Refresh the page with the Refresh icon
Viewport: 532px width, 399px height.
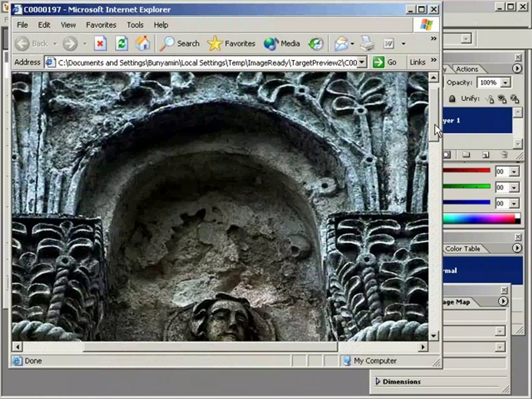click(121, 43)
